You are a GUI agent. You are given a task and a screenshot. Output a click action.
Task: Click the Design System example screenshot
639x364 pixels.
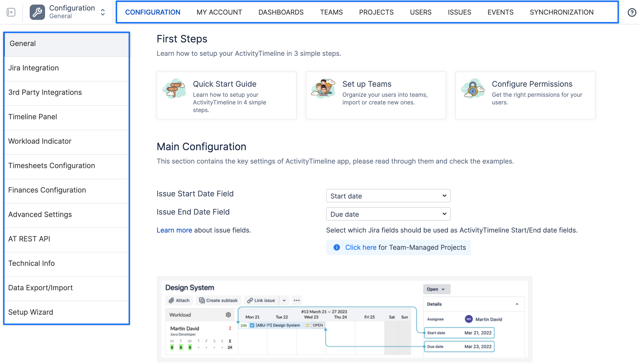coord(344,319)
